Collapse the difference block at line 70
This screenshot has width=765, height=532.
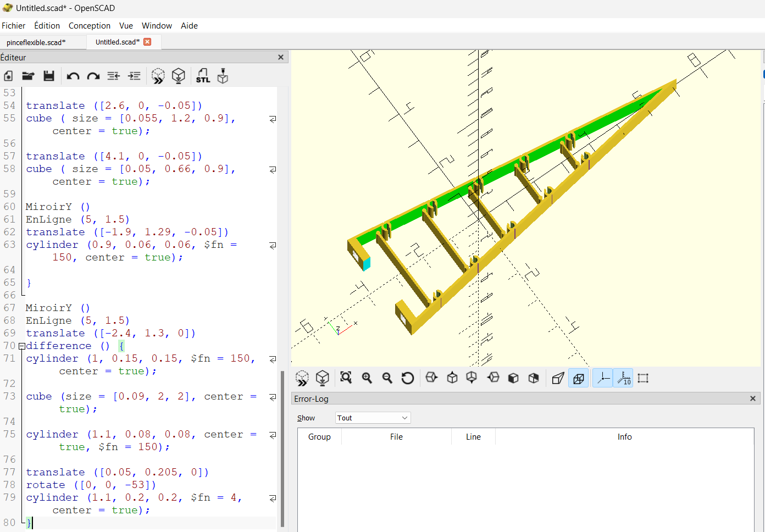click(22, 346)
